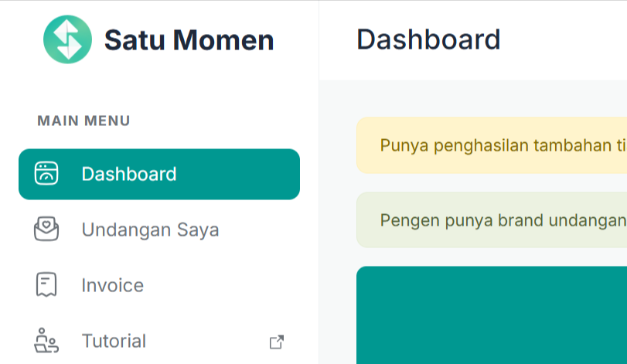Screen dimensions: 627x364
Task: Open the Tutorial menu link
Action: point(159,341)
